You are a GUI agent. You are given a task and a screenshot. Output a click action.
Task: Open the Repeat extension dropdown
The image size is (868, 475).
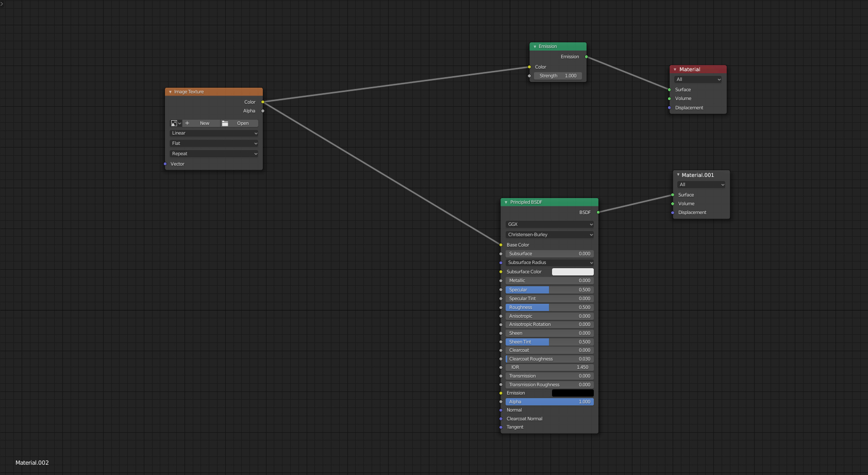pyautogui.click(x=214, y=154)
